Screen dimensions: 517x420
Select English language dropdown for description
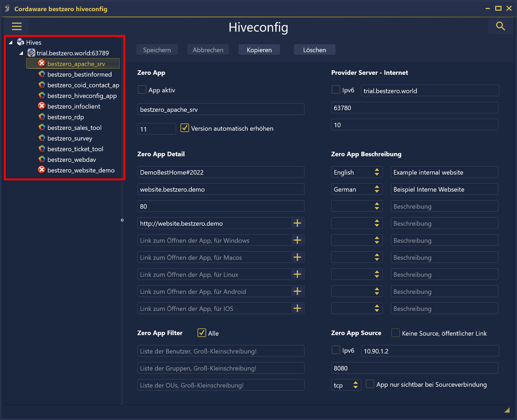[356, 172]
